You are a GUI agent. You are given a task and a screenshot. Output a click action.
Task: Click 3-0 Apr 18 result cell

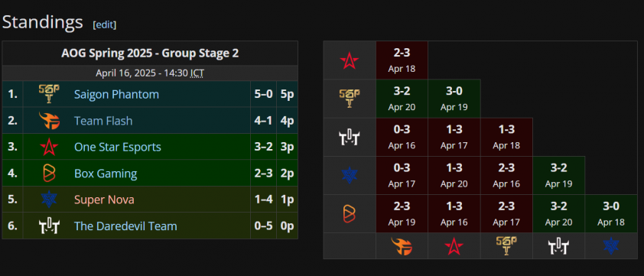coord(611,214)
